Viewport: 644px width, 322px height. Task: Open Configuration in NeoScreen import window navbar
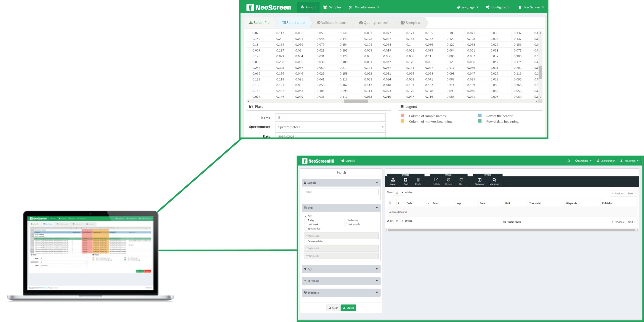pos(498,7)
